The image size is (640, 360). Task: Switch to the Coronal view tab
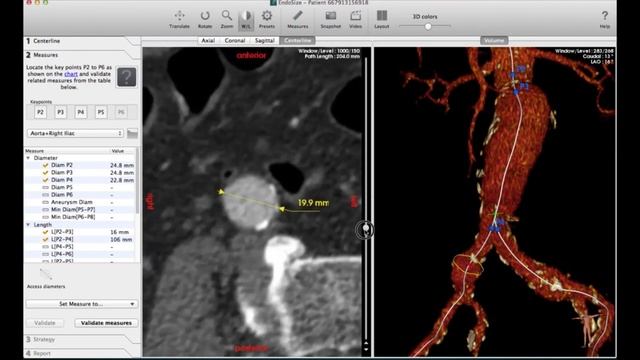click(x=235, y=40)
